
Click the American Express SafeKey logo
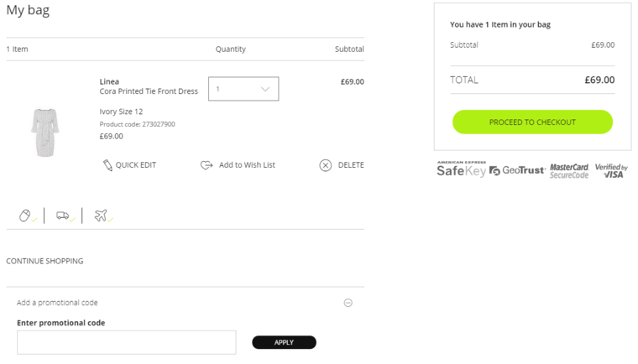(x=462, y=169)
